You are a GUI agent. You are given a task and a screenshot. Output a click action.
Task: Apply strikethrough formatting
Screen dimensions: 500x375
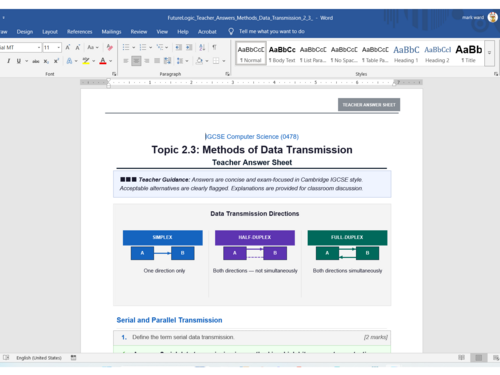(36, 61)
